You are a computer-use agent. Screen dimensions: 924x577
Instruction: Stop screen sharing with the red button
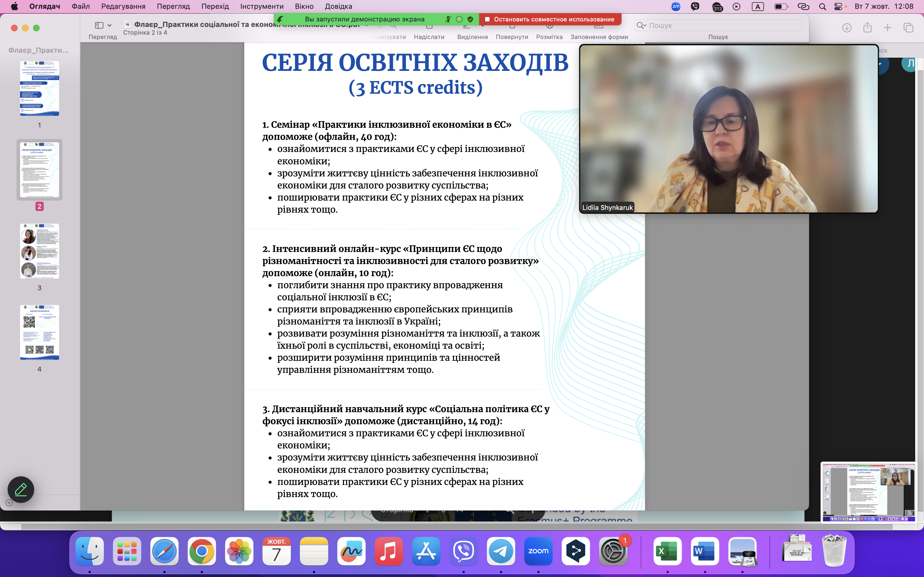point(550,19)
